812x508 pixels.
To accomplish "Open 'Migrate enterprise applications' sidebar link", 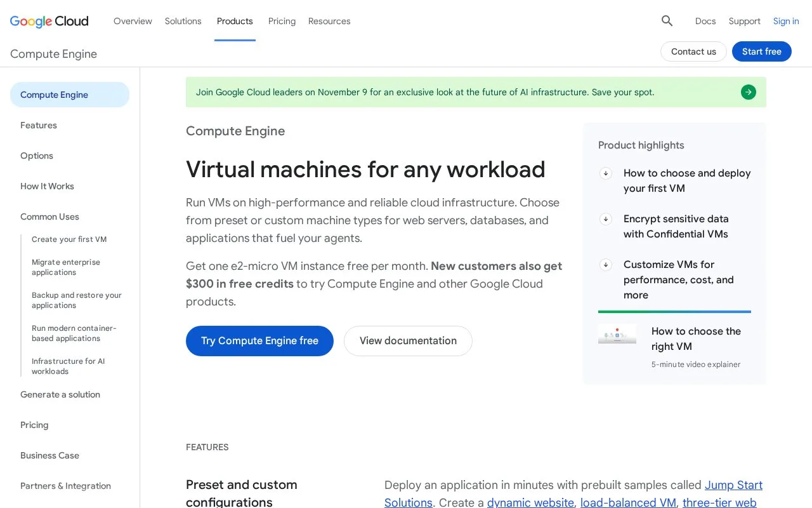I will pyautogui.click(x=66, y=267).
